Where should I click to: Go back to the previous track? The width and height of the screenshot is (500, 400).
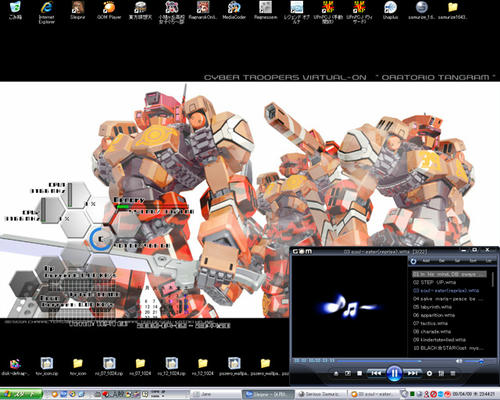376,373
